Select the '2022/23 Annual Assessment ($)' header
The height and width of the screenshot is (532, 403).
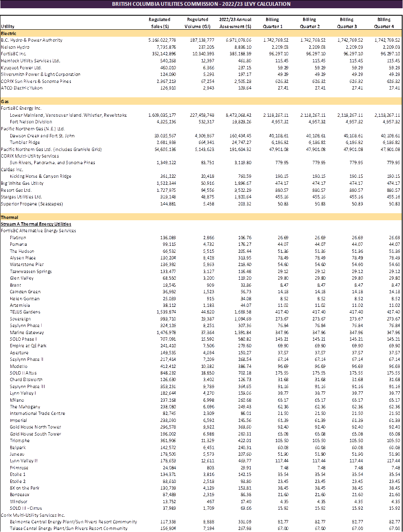(235, 23)
